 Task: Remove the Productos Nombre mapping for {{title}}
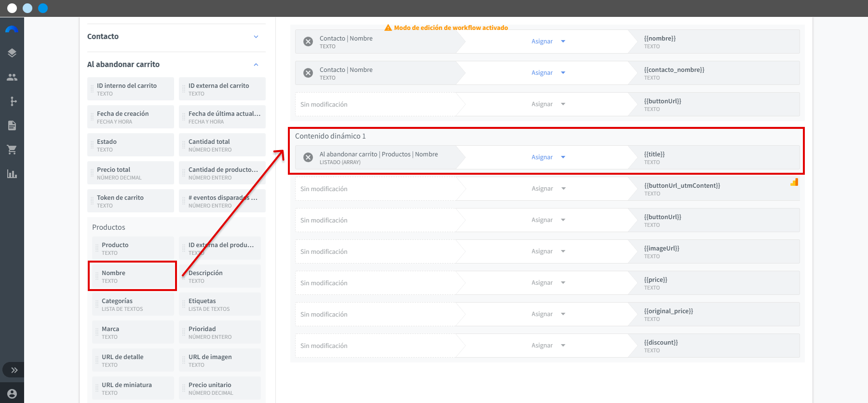308,157
